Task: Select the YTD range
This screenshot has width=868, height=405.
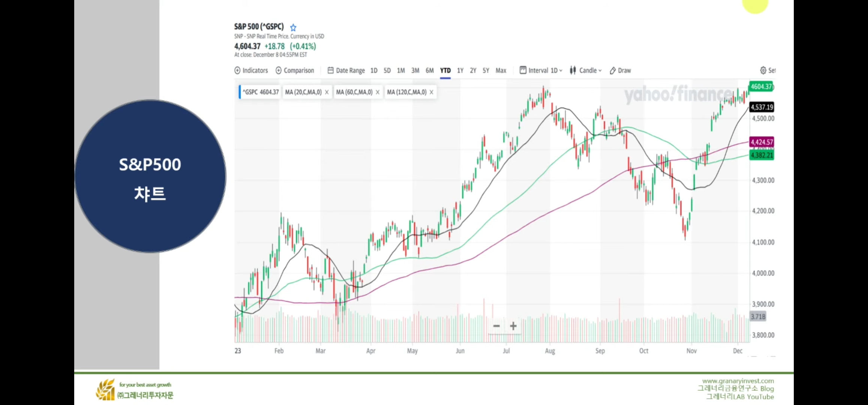Action: pos(445,70)
